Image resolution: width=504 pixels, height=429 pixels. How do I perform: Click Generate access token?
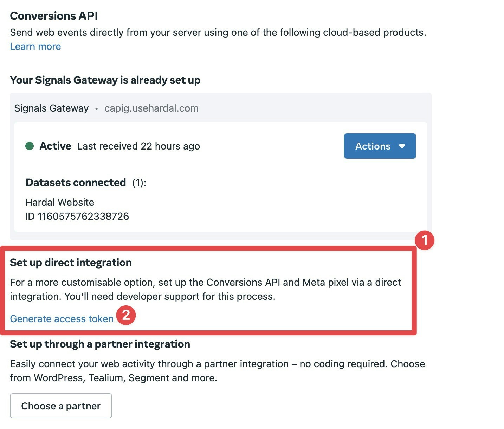pyautogui.click(x=62, y=319)
